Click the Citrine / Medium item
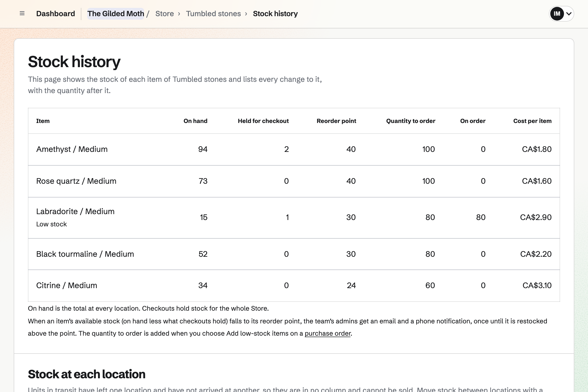Viewport: 588px width, 392px height. 66,285
